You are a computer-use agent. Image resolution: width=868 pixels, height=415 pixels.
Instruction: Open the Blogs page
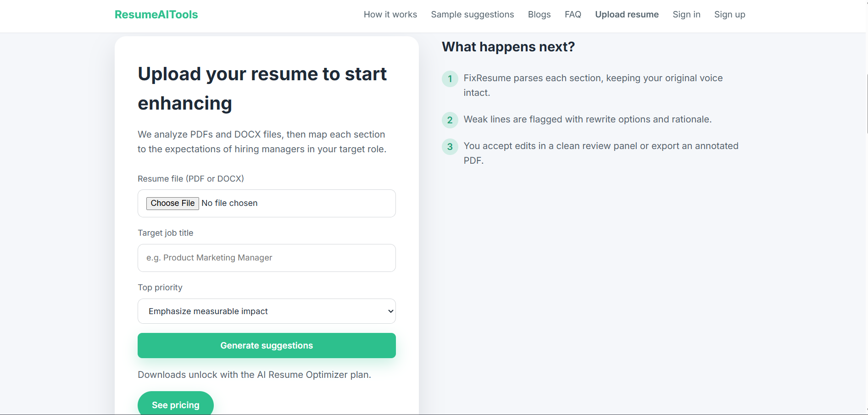[x=539, y=14]
